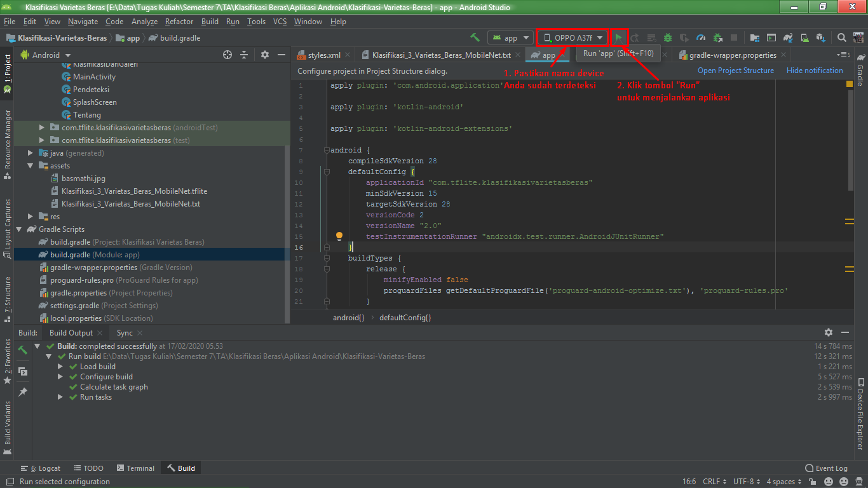Click the UTF-8 encoding in status bar
This screenshot has height=488, width=868.
tap(747, 481)
